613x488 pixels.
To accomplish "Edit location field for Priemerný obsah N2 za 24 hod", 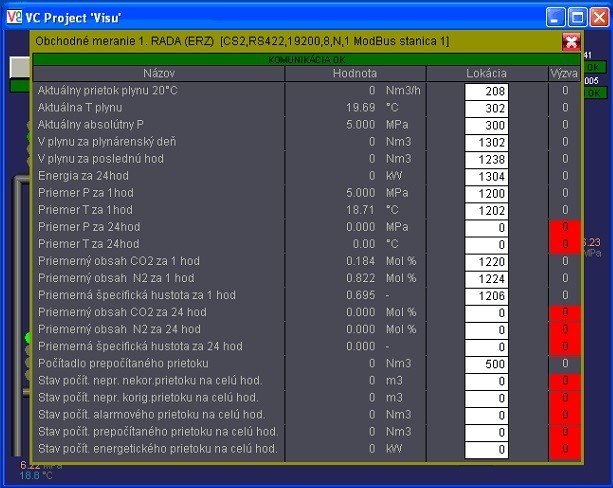I will (486, 330).
